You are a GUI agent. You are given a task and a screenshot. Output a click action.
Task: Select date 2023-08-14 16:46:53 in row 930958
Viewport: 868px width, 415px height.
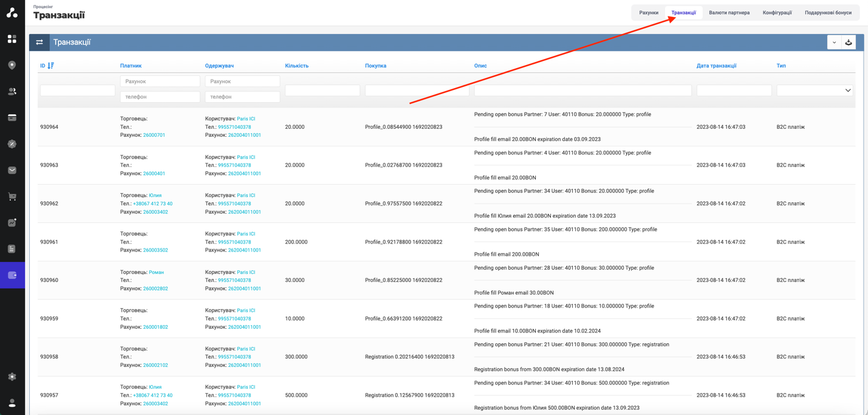coord(721,357)
